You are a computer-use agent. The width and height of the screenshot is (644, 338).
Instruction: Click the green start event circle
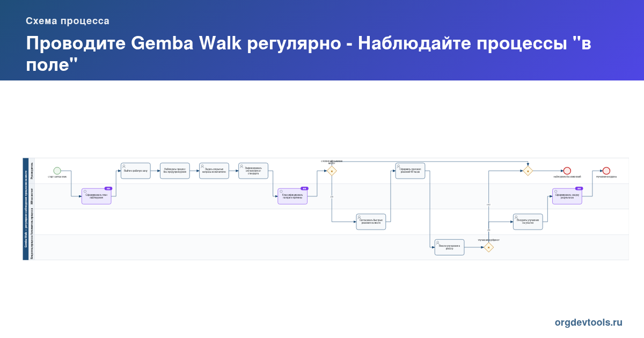click(57, 171)
